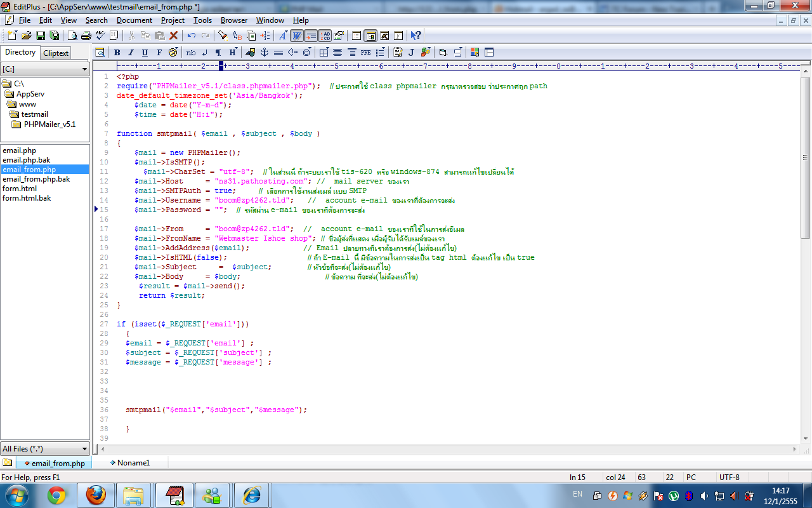Open the Project menu

point(173,20)
